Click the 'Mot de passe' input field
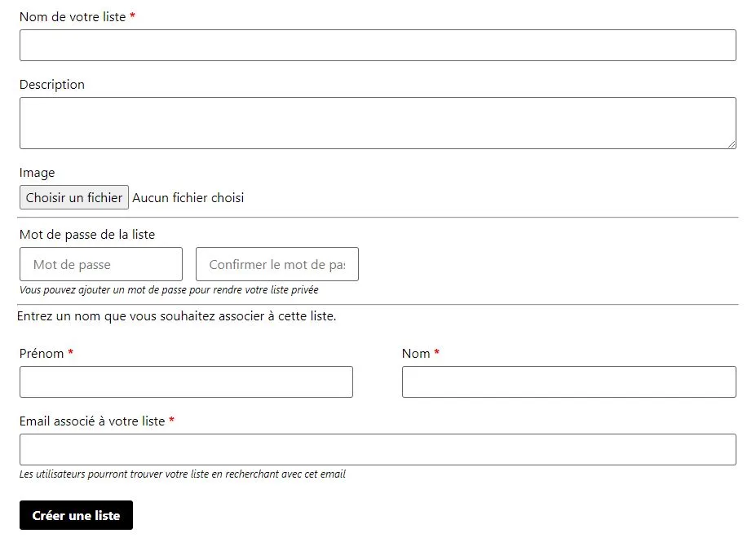The height and width of the screenshot is (551, 756). pyautogui.click(x=101, y=264)
